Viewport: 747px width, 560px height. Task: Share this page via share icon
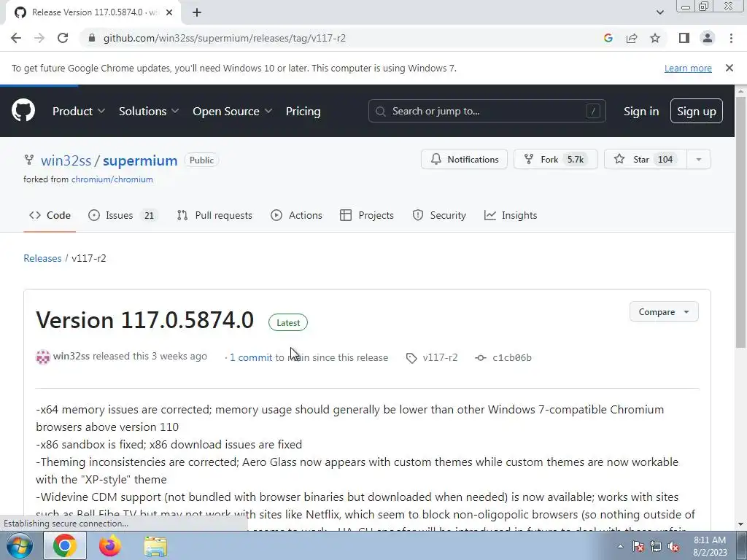(632, 38)
